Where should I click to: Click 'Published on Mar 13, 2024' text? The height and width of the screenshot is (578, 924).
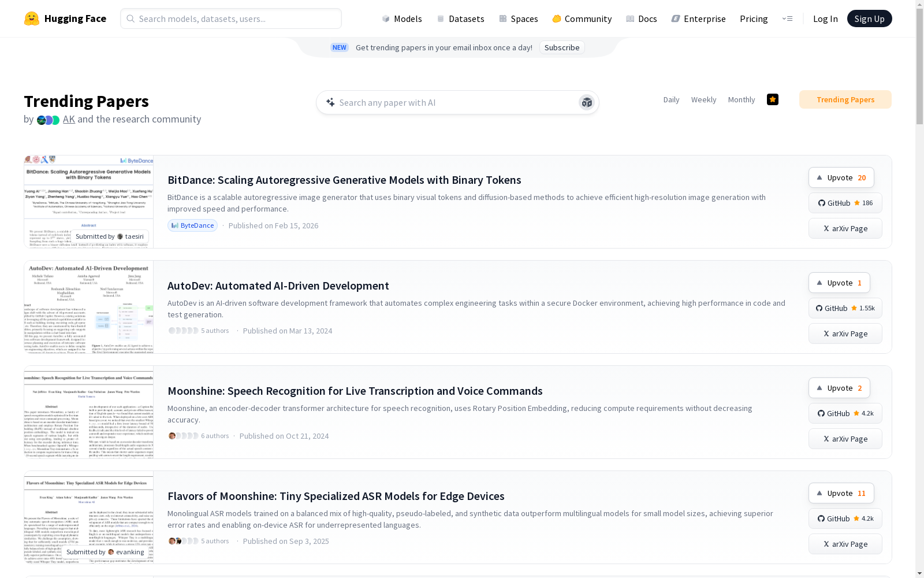point(288,331)
